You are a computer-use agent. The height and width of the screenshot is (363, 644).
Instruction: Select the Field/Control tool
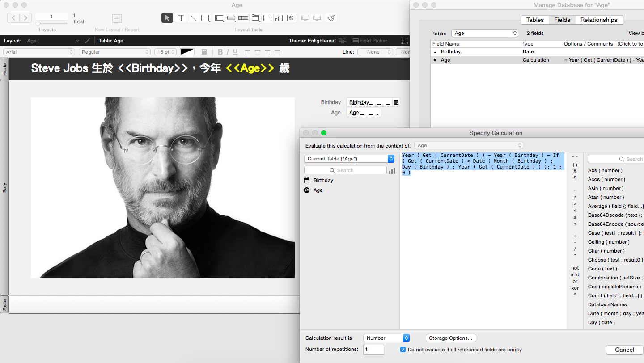(x=219, y=18)
